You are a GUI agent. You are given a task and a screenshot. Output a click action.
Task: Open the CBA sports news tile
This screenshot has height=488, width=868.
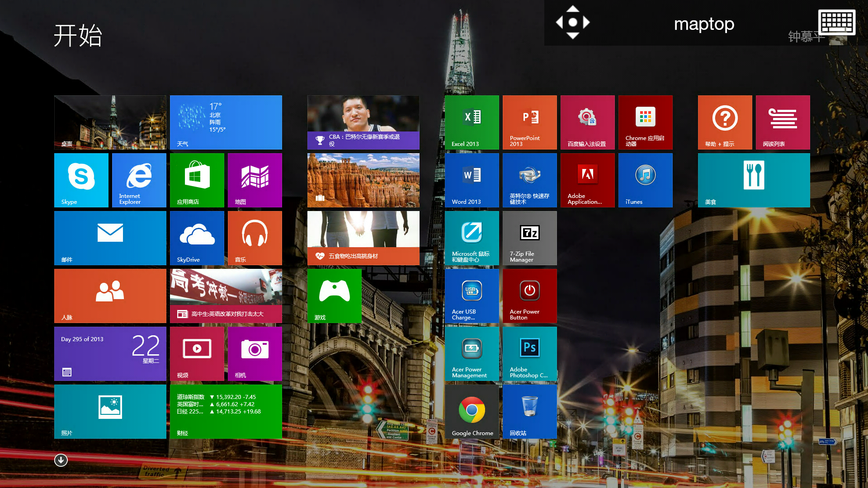pyautogui.click(x=363, y=122)
